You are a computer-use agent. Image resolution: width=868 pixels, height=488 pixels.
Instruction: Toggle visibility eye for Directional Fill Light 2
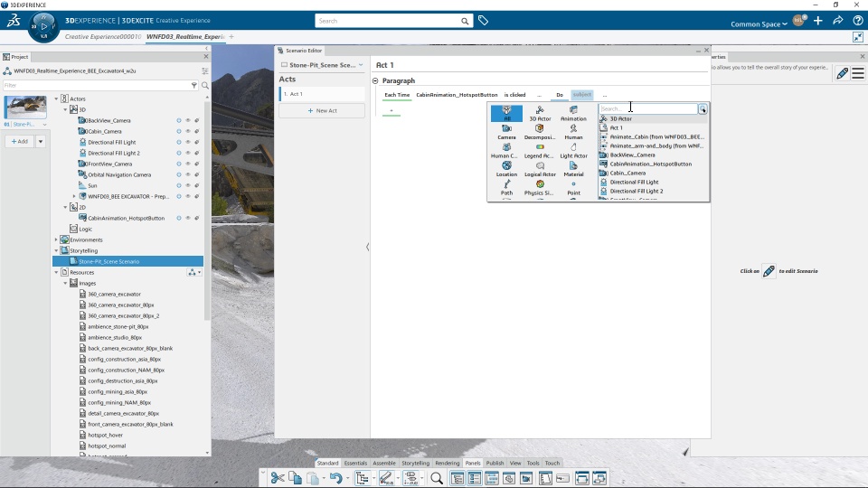(188, 153)
